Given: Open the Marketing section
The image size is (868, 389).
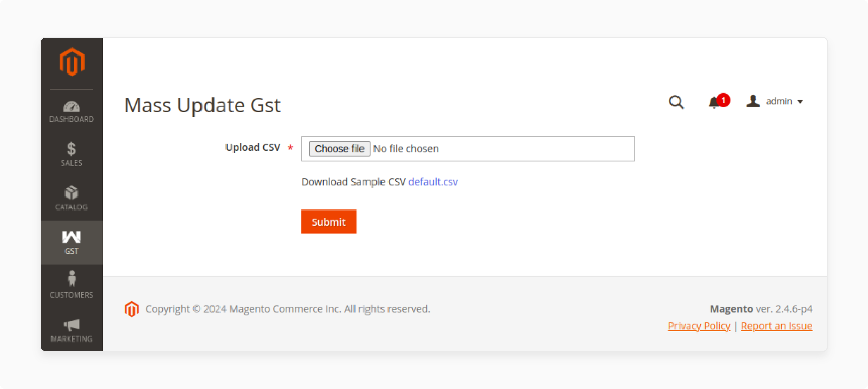Looking at the screenshot, I should click(x=71, y=330).
